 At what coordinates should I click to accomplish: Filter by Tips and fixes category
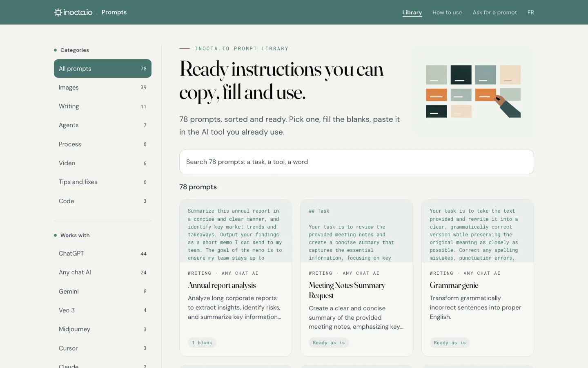(x=102, y=182)
